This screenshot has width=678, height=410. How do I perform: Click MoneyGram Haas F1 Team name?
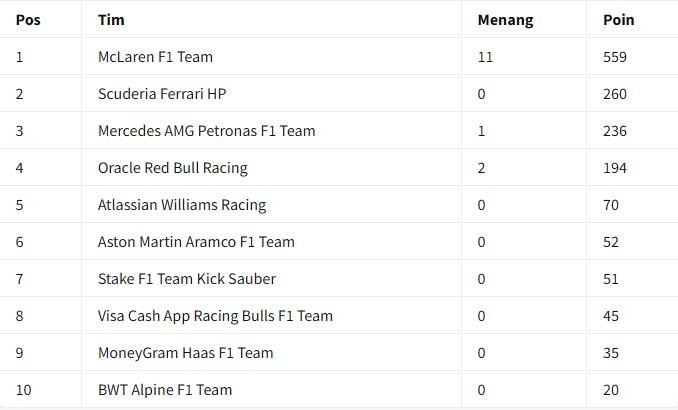coord(185,353)
